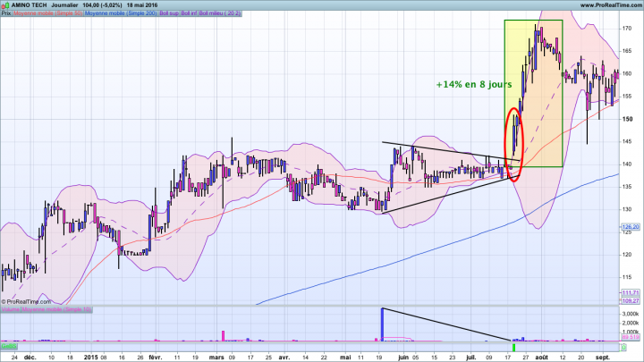Click the 150 price axis label
The width and height of the screenshot is (644, 362).
point(627,119)
